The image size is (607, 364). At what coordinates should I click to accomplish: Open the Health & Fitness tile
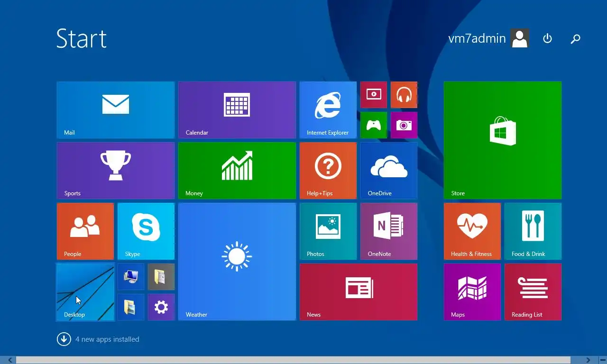[472, 231]
